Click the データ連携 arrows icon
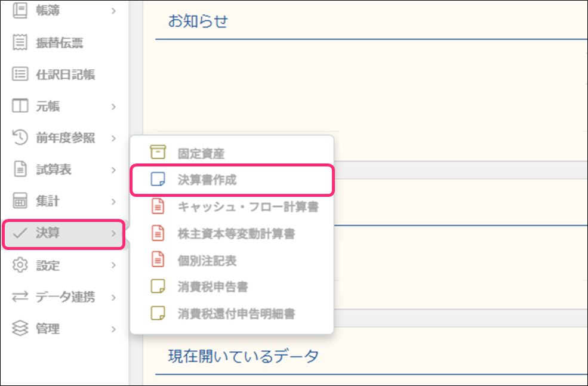 pyautogui.click(x=20, y=297)
